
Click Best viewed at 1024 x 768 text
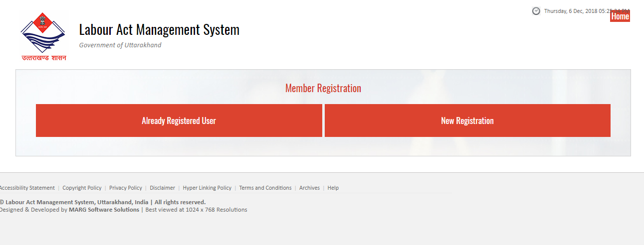coord(196,210)
